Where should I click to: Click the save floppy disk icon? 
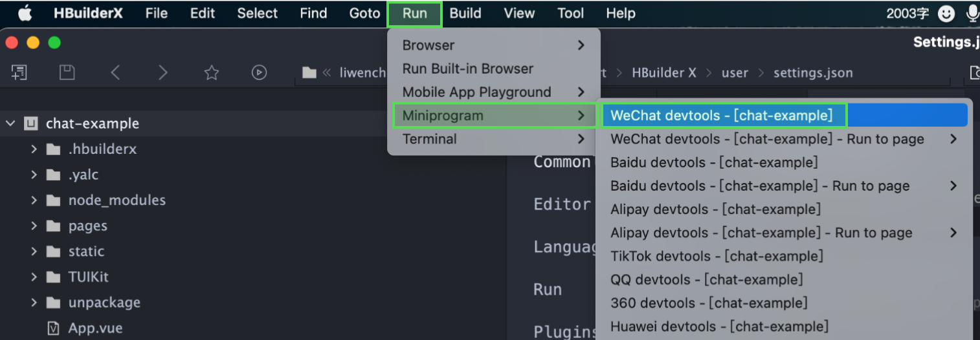pos(67,72)
